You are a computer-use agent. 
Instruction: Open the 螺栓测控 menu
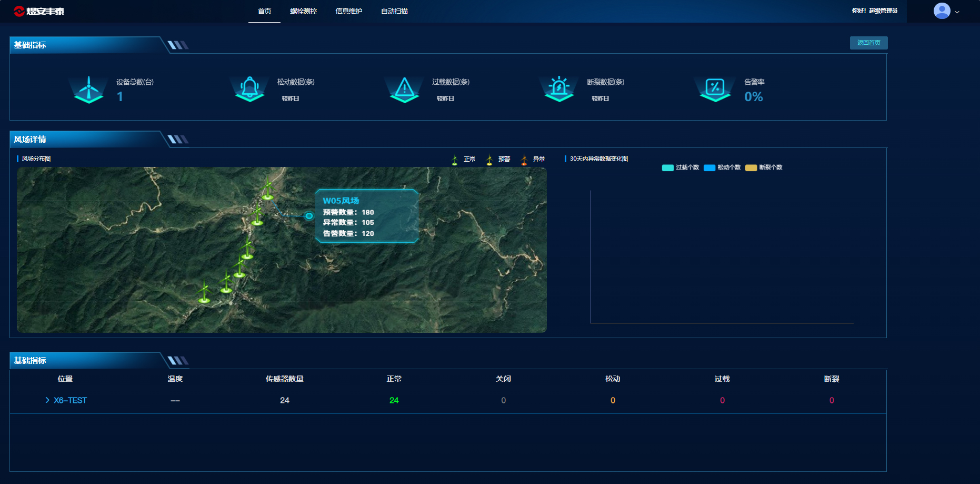click(303, 11)
